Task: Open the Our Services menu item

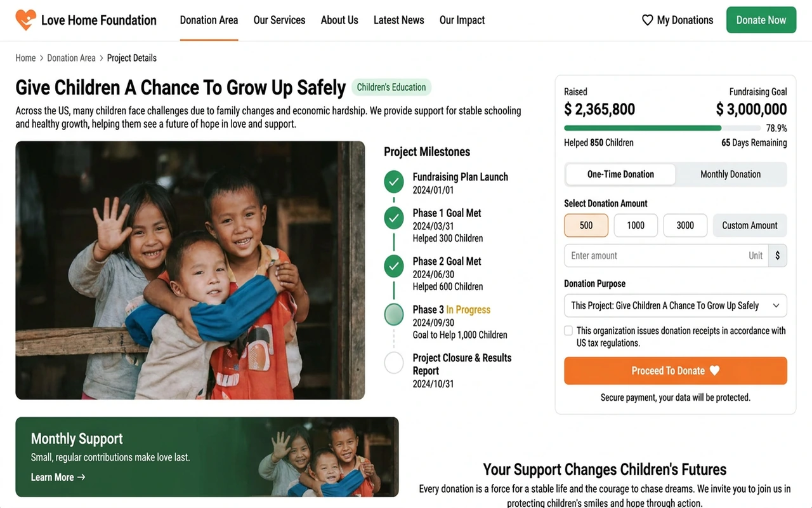Action: pyautogui.click(x=279, y=20)
